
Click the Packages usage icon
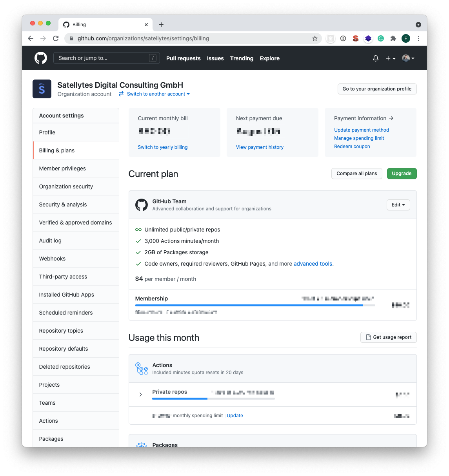point(142,445)
